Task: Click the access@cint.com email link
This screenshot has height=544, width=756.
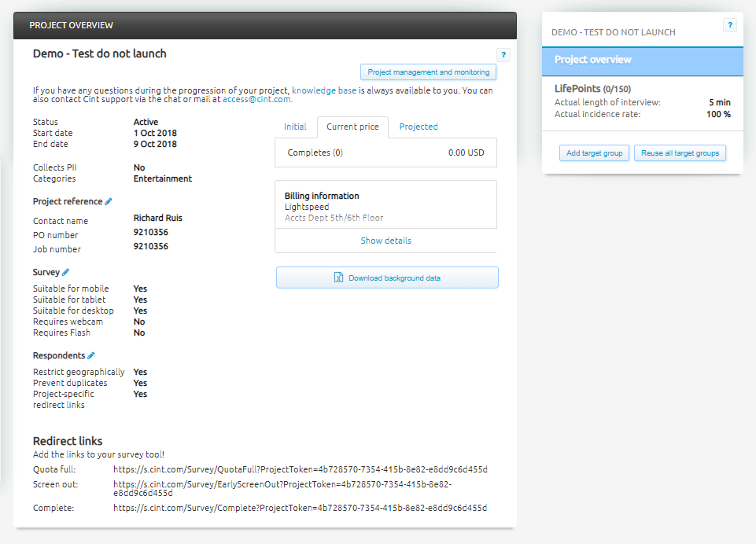Action: pos(256,100)
